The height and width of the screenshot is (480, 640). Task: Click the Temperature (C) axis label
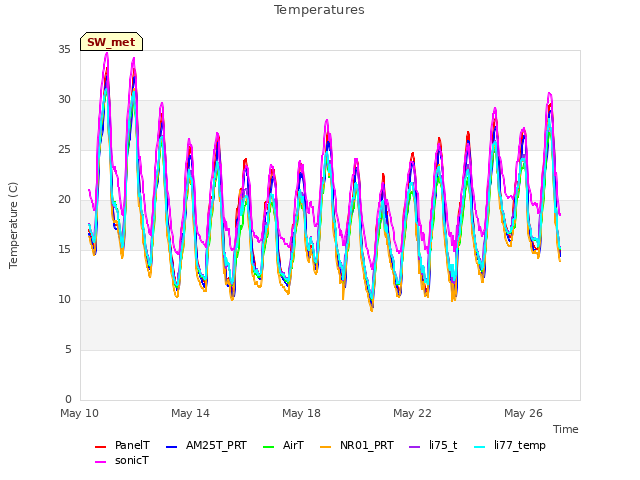[x=13, y=225]
